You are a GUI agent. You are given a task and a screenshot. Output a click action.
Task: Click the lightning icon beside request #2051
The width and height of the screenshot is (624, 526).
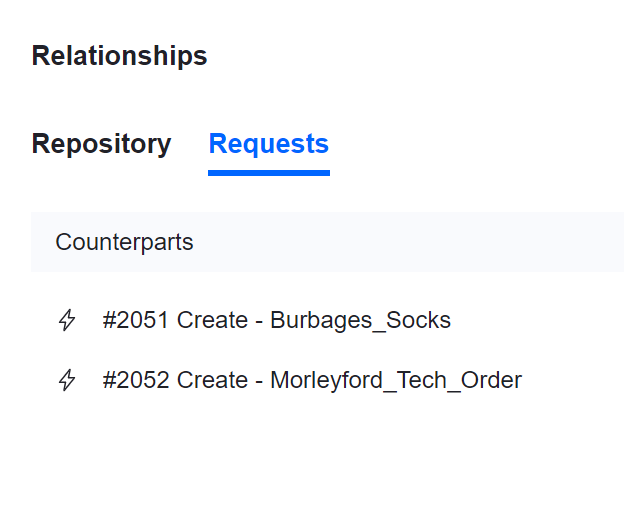67,321
